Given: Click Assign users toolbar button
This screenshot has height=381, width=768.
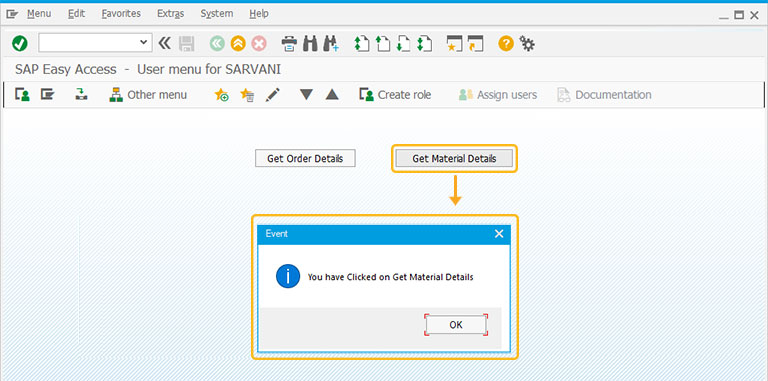Looking at the screenshot, I should pyautogui.click(x=498, y=95).
